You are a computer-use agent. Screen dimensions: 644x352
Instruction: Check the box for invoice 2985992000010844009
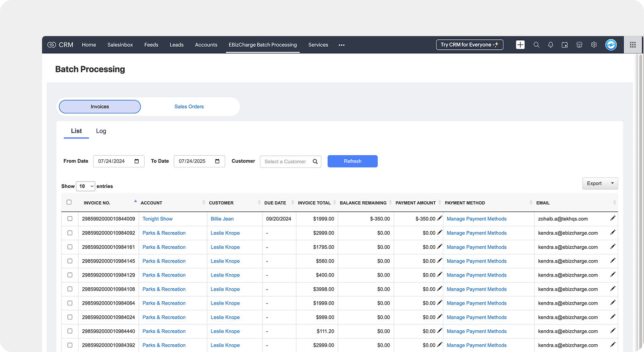[70, 219]
